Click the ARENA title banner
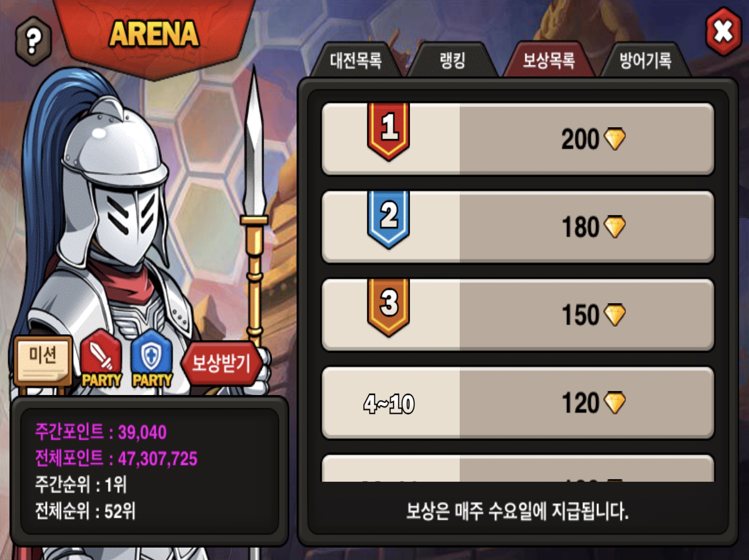Image resolution: width=749 pixels, height=560 pixels. (x=154, y=35)
